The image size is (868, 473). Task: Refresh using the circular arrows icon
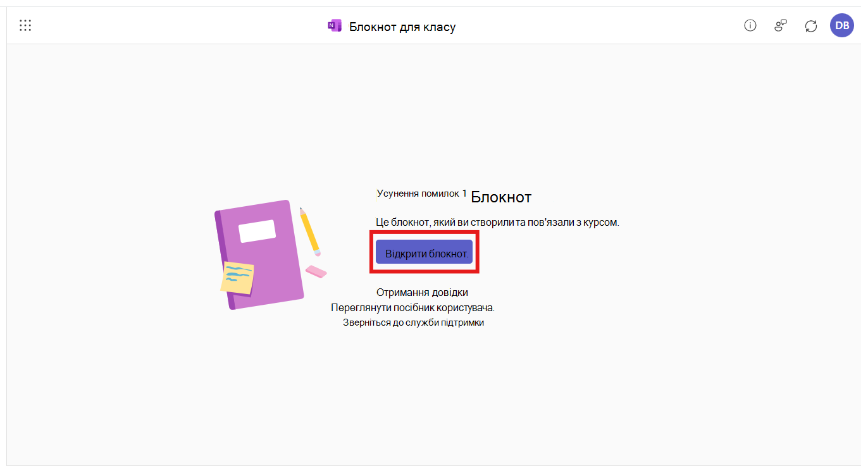pyautogui.click(x=811, y=26)
